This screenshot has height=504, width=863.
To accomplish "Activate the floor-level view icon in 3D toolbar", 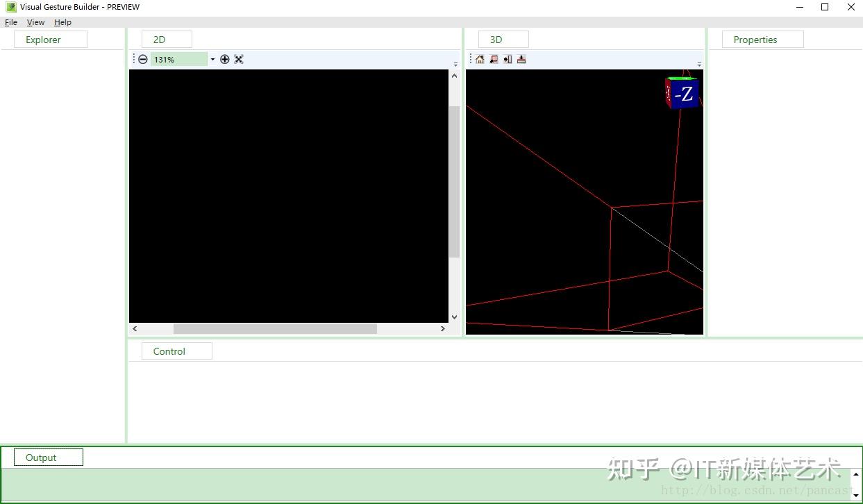I will tap(521, 59).
